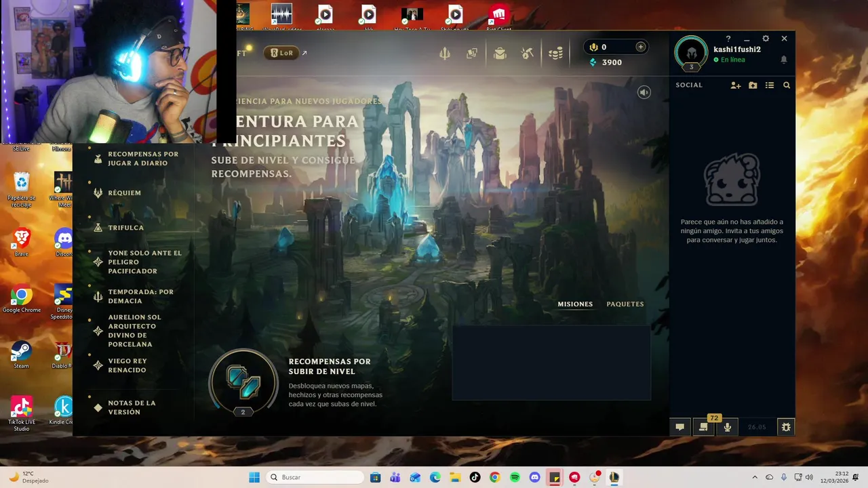Click the bug report icon
Viewport: 868px width, 488px height.
(786, 427)
